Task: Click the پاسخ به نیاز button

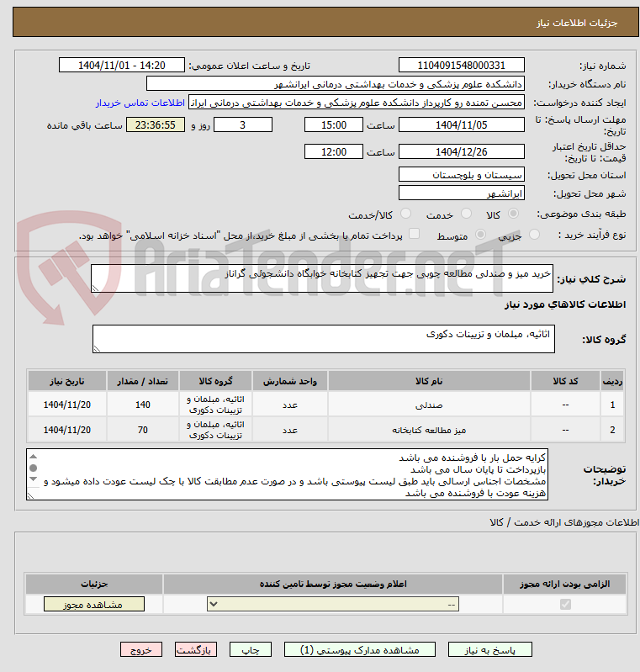Action: tap(490, 650)
